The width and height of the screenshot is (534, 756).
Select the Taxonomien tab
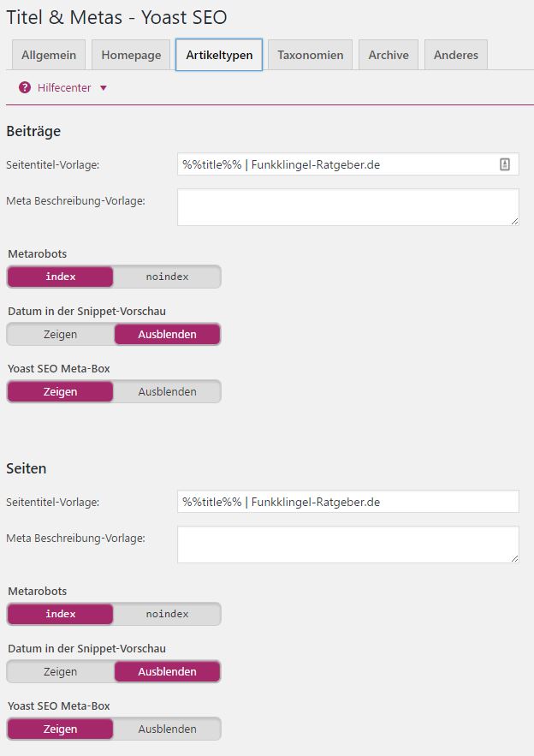point(311,55)
